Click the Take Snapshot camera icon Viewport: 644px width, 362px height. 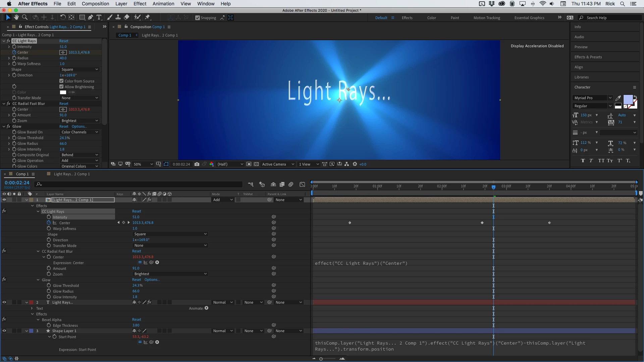(197, 164)
